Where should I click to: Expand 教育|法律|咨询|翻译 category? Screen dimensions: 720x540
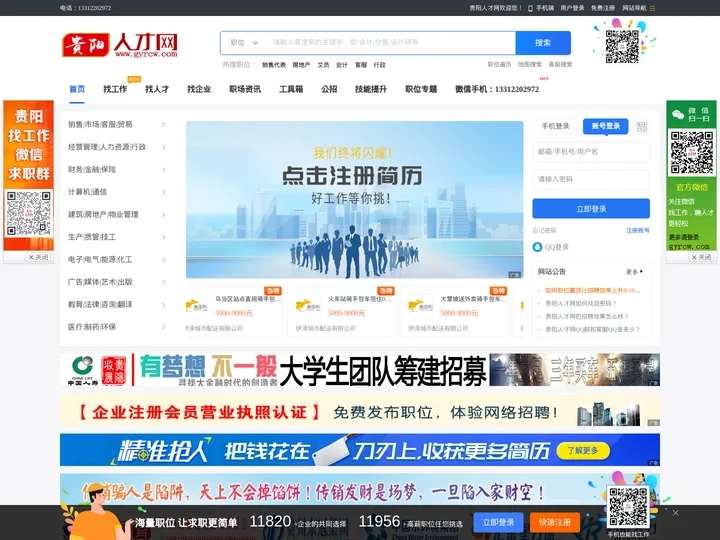tap(117, 304)
